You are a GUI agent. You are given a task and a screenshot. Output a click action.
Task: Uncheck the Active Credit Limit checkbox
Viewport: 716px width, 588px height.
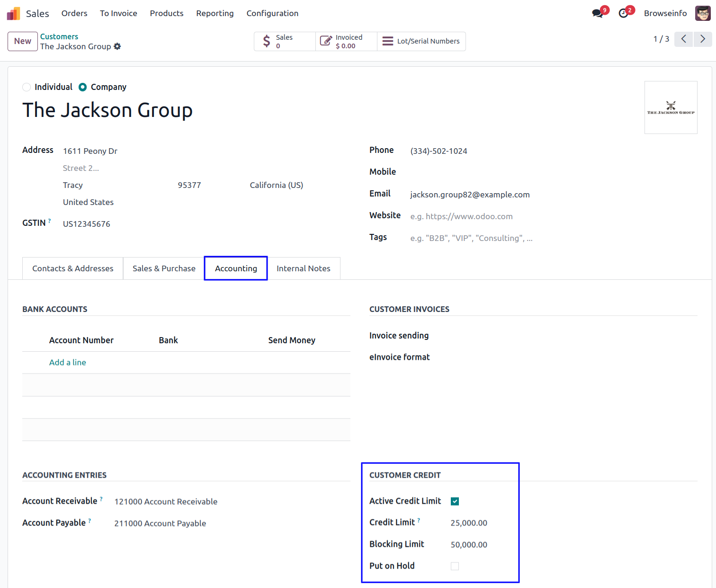click(x=455, y=501)
